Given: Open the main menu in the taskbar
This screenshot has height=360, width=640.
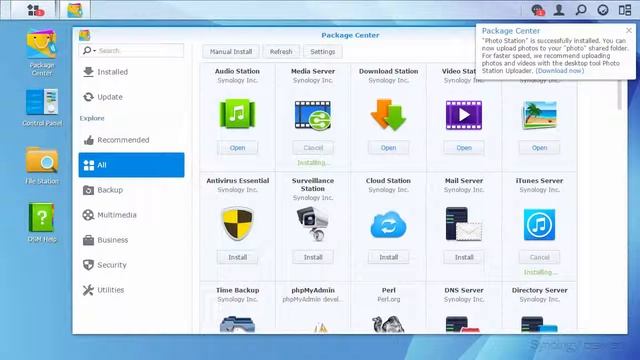Looking at the screenshot, I should (x=34, y=10).
